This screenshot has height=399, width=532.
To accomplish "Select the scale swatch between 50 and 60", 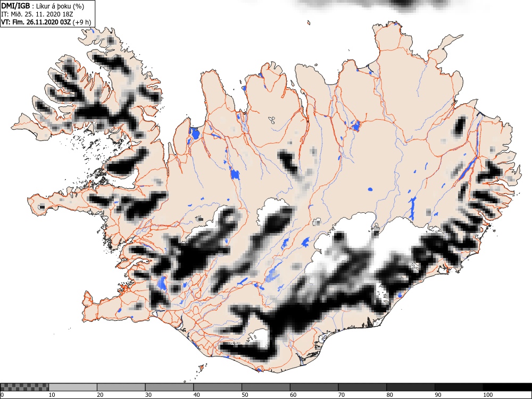I will coord(266,387).
